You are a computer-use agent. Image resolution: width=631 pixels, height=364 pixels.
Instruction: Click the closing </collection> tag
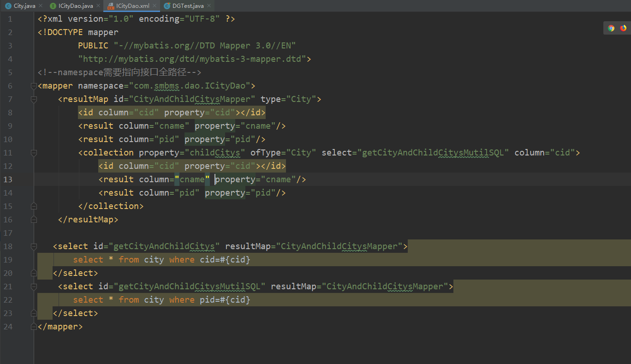[x=111, y=206]
